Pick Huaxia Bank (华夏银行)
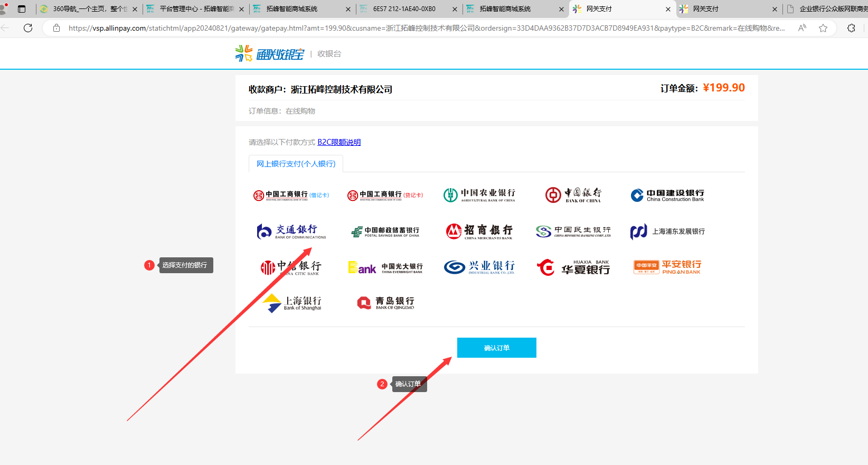The height and width of the screenshot is (465, 868). pyautogui.click(x=573, y=267)
